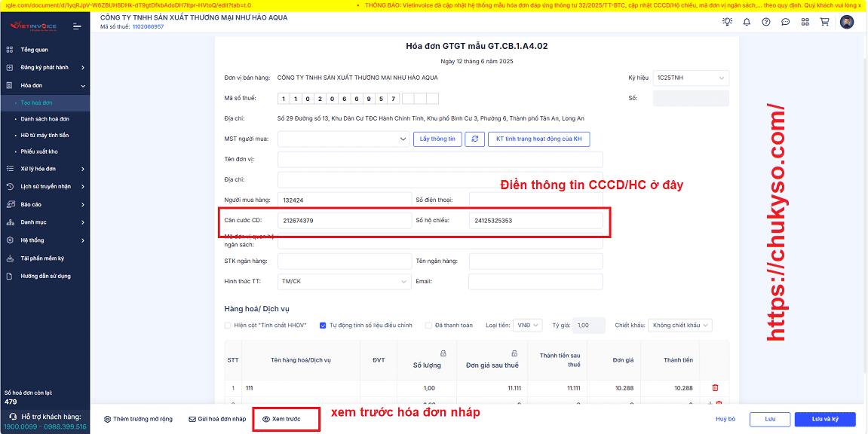Uncheck Tự động tính số liệu điều chỉnh
This screenshot has height=434, width=868.
pyautogui.click(x=323, y=325)
